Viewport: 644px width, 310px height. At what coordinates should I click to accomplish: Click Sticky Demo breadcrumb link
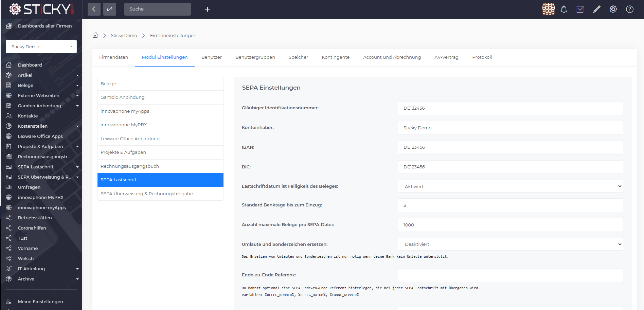124,35
